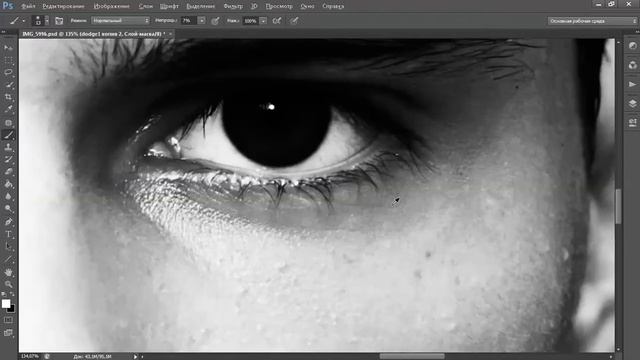Open the Color panel icon
Viewport: 640px width, 360px height.
click(x=632, y=65)
